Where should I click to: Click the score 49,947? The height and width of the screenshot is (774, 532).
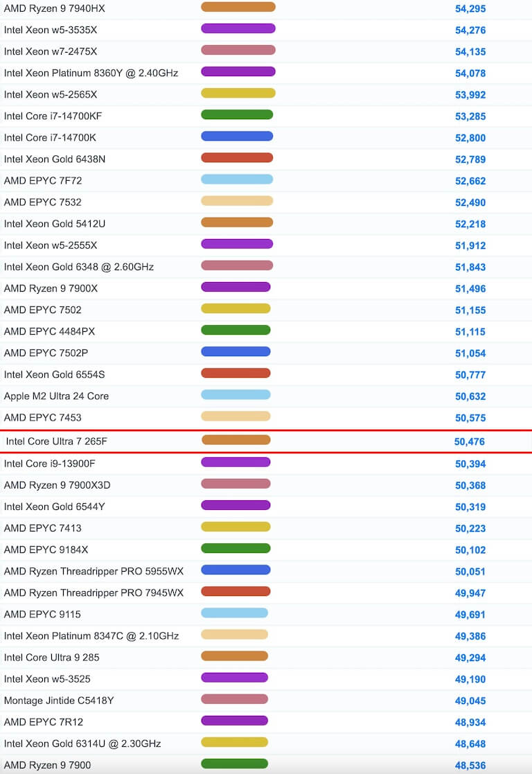470,593
